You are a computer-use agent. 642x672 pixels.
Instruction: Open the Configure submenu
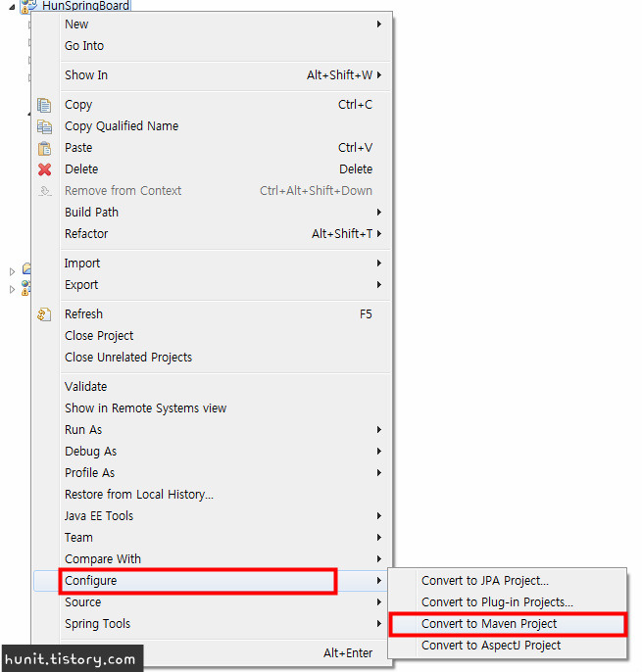213,581
